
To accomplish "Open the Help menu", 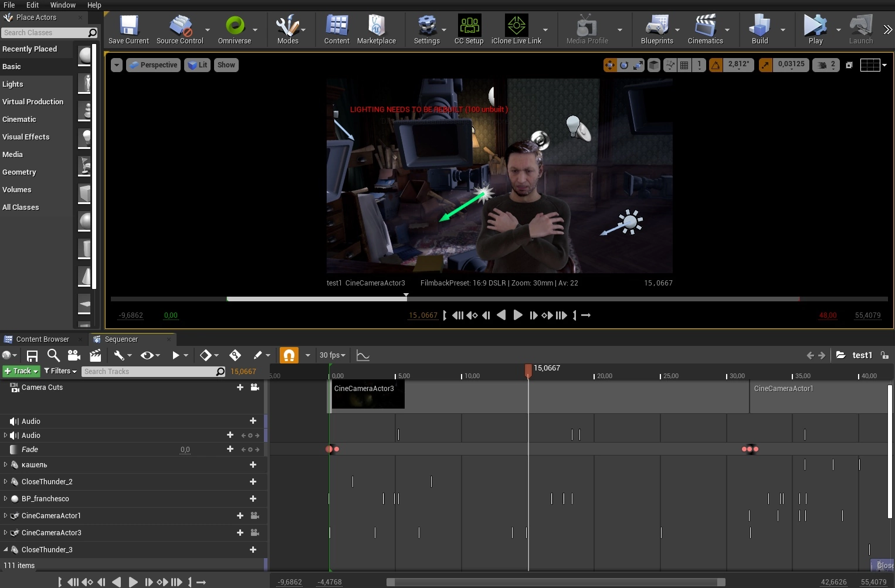I will coord(94,5).
